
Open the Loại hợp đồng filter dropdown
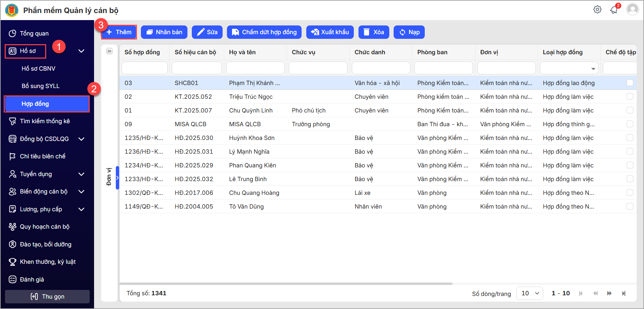point(569,68)
